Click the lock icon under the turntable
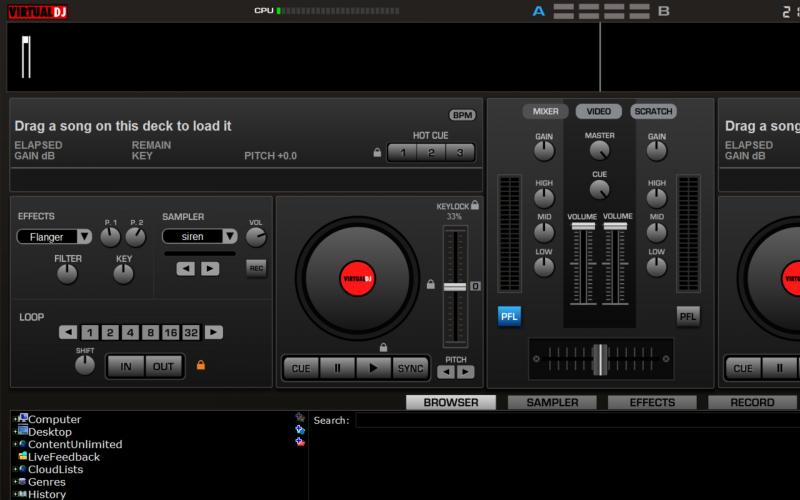This screenshot has height=500, width=800. pos(383,347)
